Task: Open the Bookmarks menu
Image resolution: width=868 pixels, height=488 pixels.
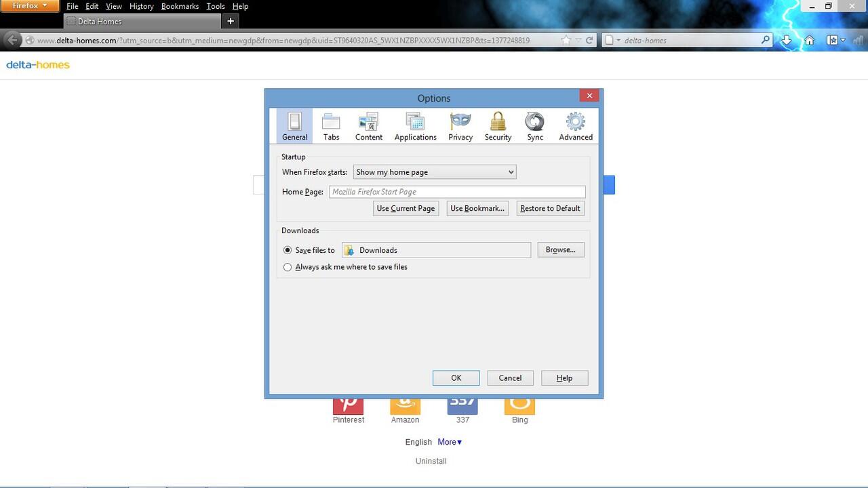Action: tap(180, 6)
